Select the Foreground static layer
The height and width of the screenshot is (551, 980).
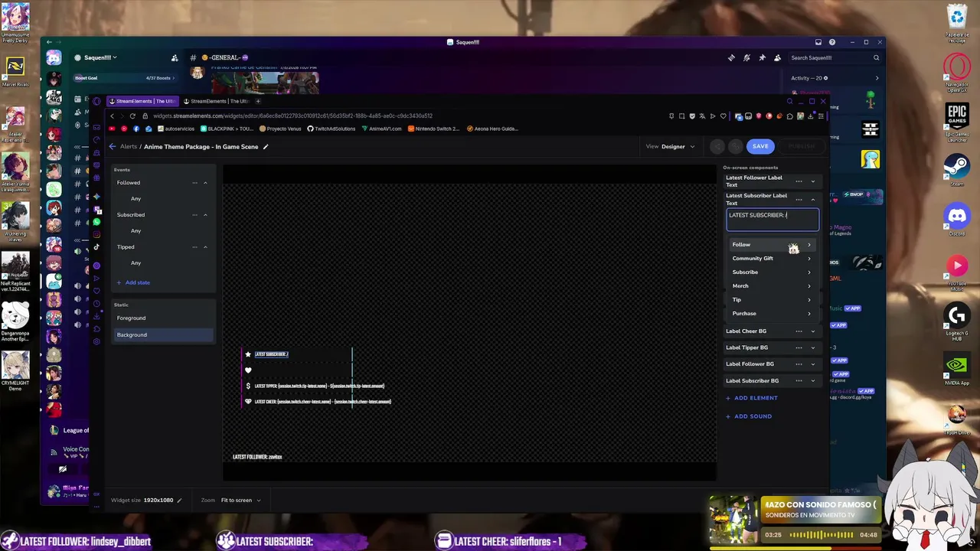pos(162,318)
